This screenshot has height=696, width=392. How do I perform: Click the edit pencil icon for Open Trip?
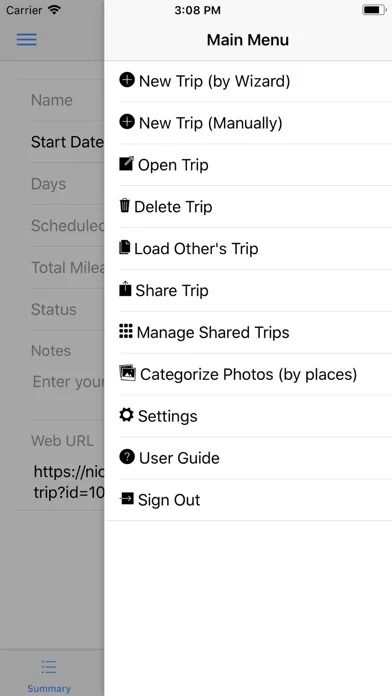coord(127,164)
